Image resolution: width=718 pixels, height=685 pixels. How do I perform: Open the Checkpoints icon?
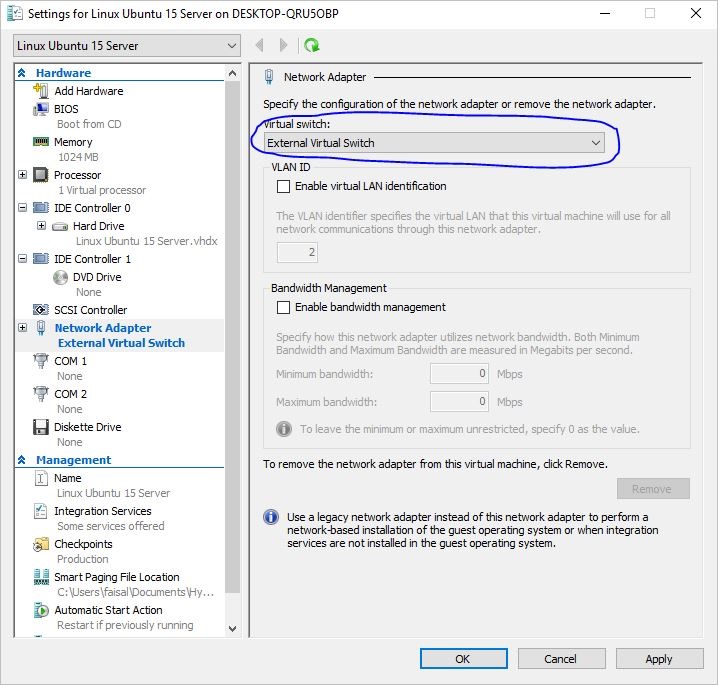(x=41, y=544)
